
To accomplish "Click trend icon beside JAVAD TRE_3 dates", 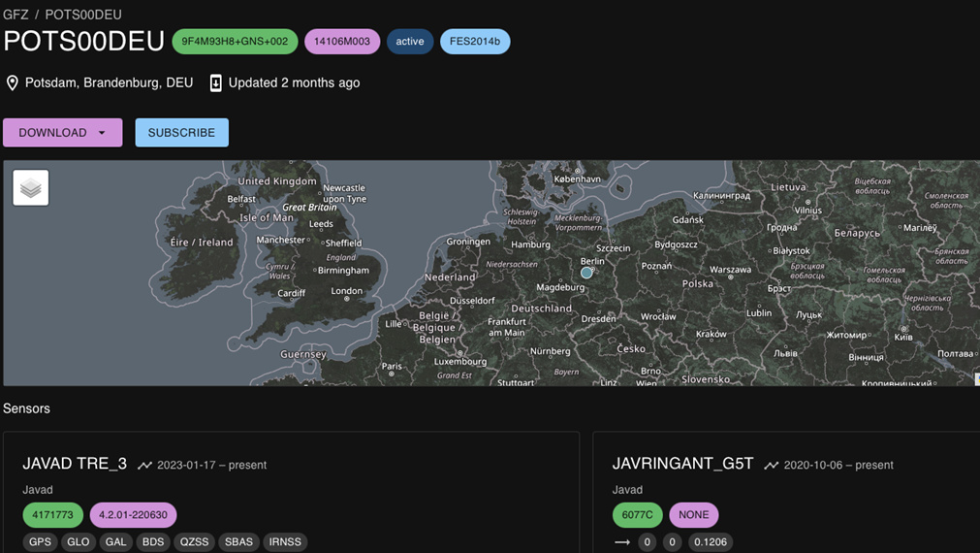I will [x=144, y=466].
